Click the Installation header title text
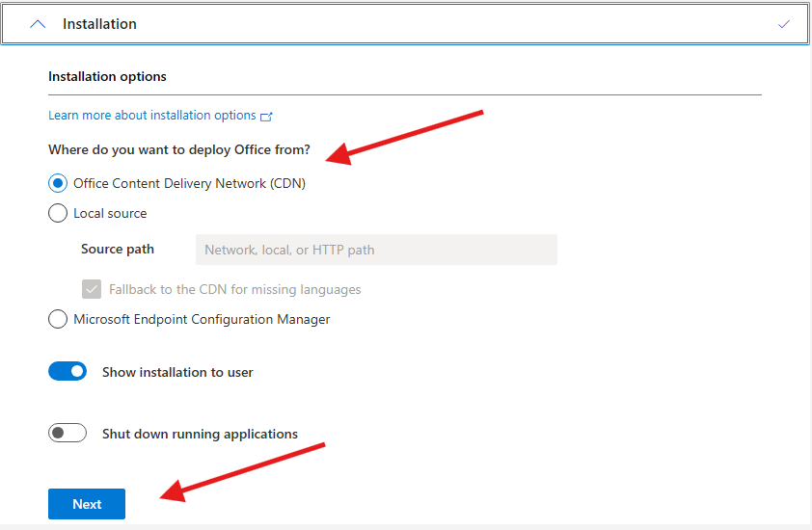 click(x=99, y=24)
